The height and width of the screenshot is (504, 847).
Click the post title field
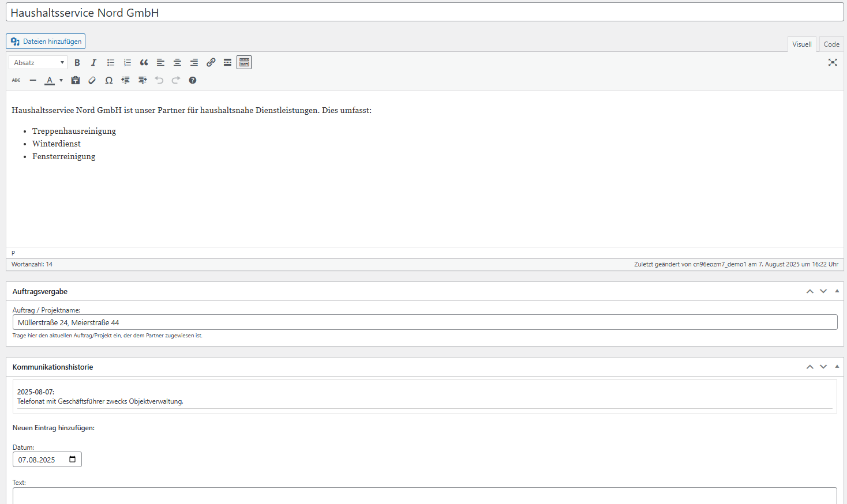[x=425, y=12]
